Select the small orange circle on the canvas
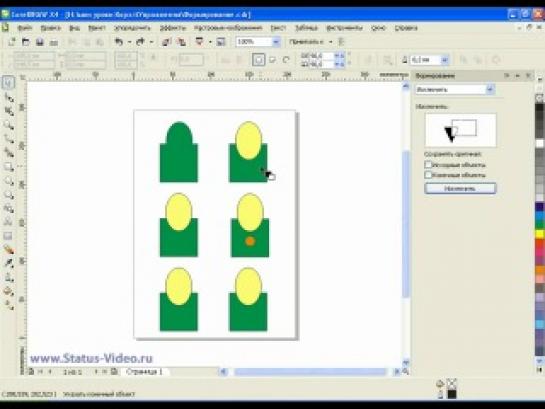 pos(250,241)
